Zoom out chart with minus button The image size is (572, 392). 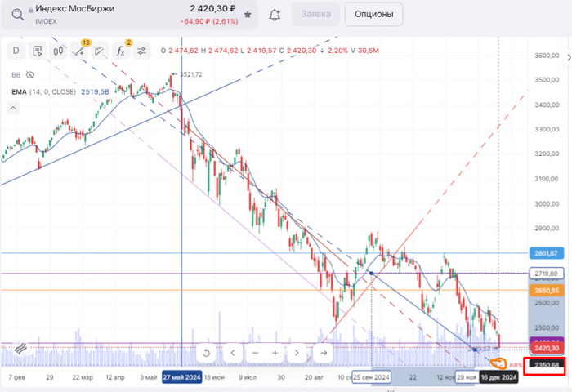[255, 353]
